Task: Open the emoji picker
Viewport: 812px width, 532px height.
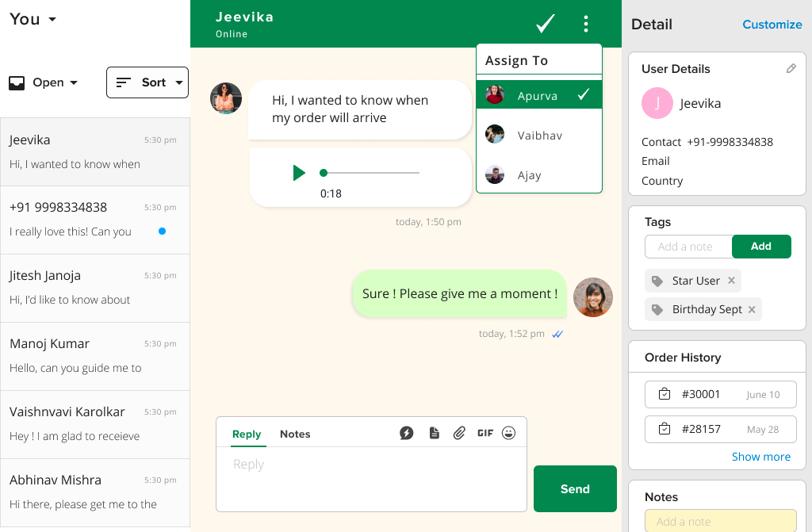Action: (x=509, y=433)
